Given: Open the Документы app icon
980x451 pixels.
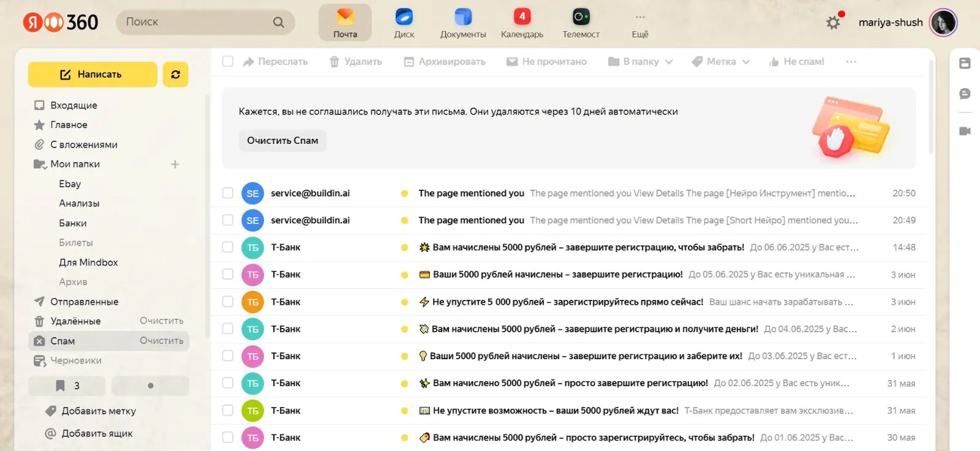Looking at the screenshot, I should 463,23.
